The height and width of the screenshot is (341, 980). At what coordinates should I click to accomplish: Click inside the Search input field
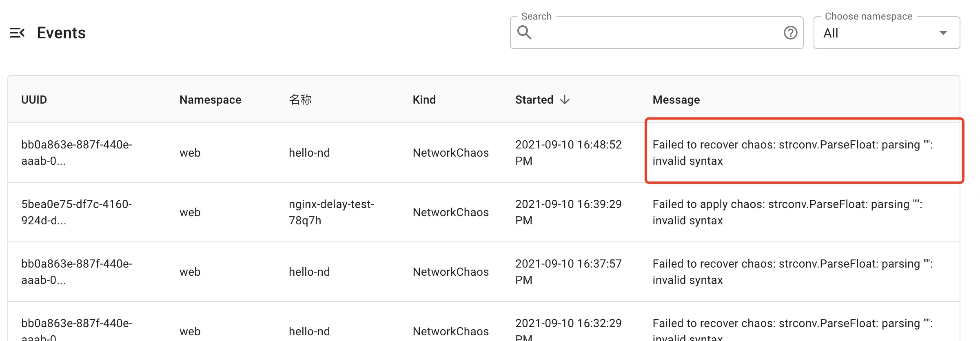[653, 33]
